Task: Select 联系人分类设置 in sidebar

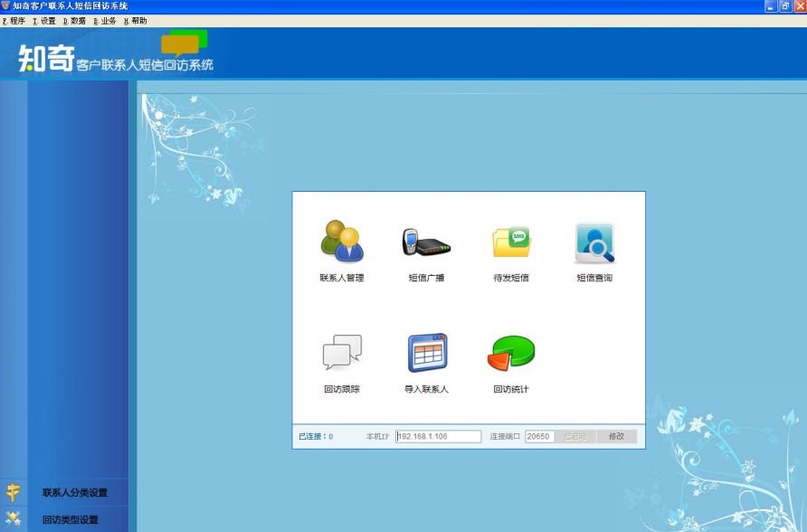Action: click(x=75, y=492)
